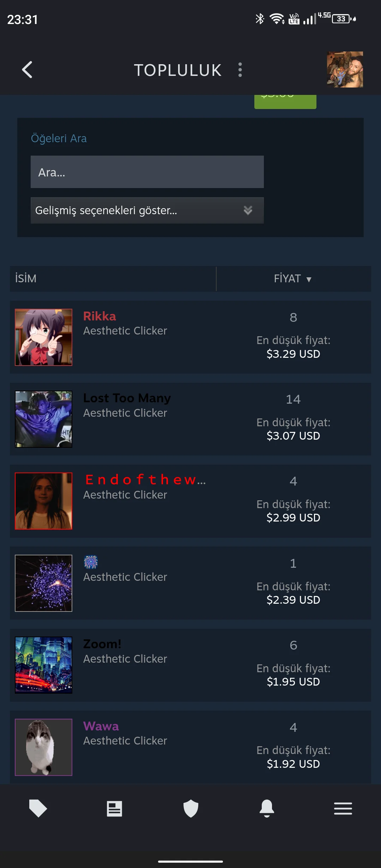The width and height of the screenshot is (381, 868).
Task: Select the Rikka anime thumbnail
Action: coord(43,337)
